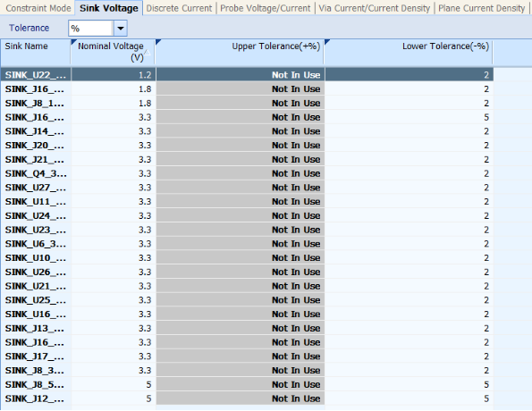This screenshot has width=532, height=411.
Task: Select the SINK_J21_... sink name
Action: coord(36,159)
